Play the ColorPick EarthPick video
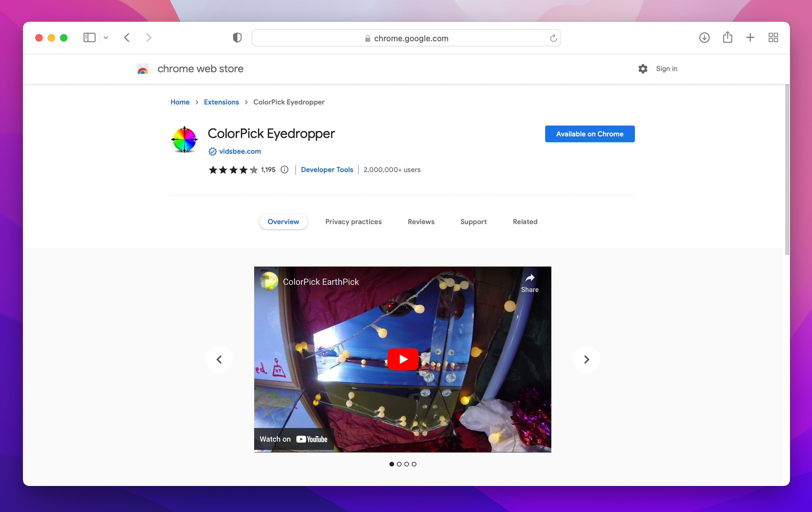This screenshot has height=512, width=812. 403,359
